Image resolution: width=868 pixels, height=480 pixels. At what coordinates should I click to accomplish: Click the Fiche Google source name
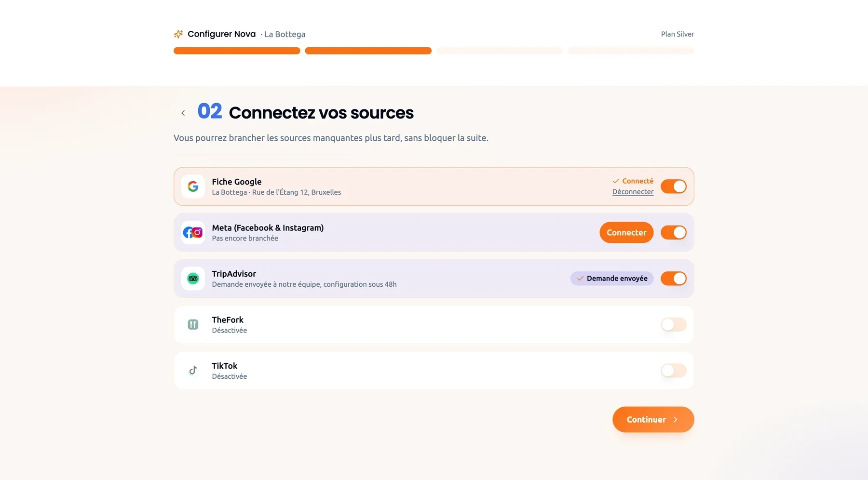coord(237,182)
